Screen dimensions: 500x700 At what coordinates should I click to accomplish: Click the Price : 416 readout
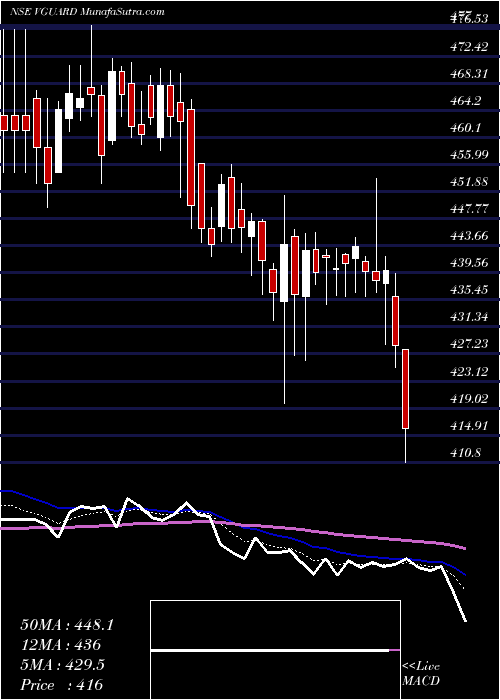[61, 685]
